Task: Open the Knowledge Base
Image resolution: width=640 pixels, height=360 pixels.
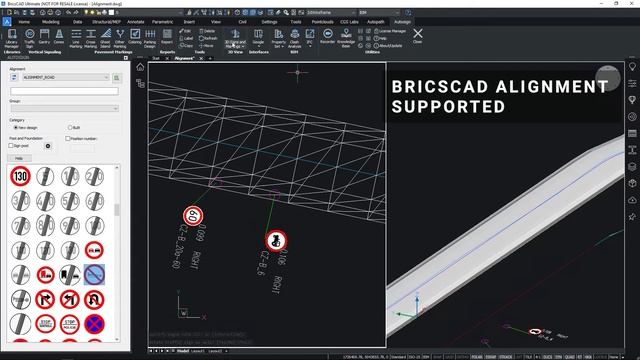Action: [346, 38]
